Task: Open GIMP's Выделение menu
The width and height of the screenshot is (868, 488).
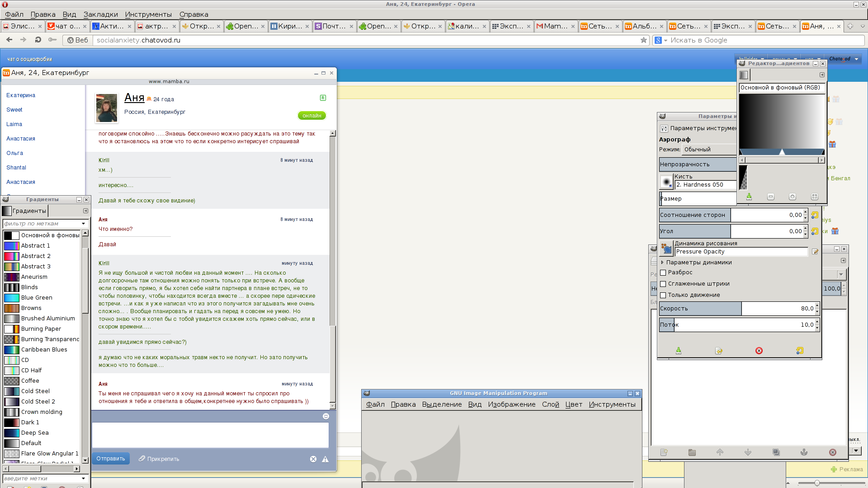Action: [x=442, y=404]
